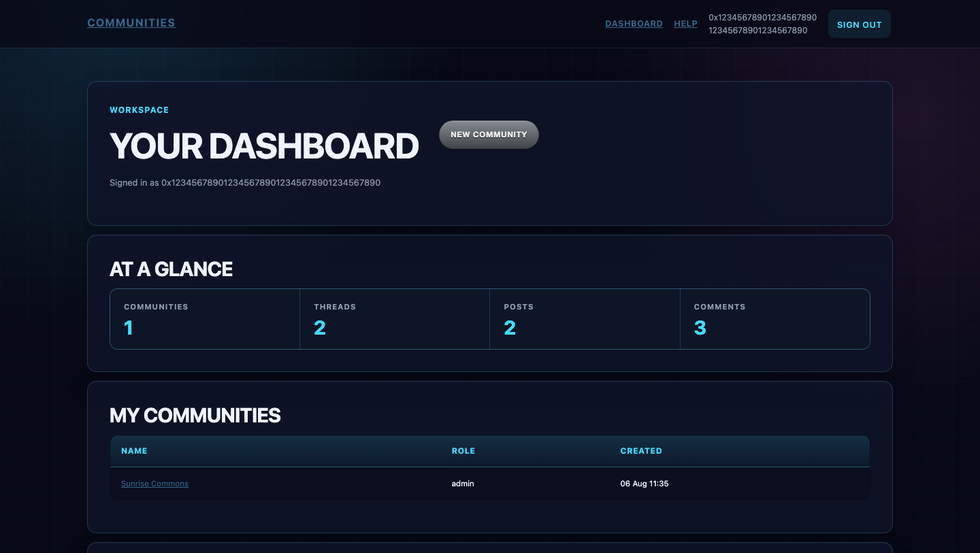Click the POSTS stat label
This screenshot has height=553, width=980.
(519, 307)
